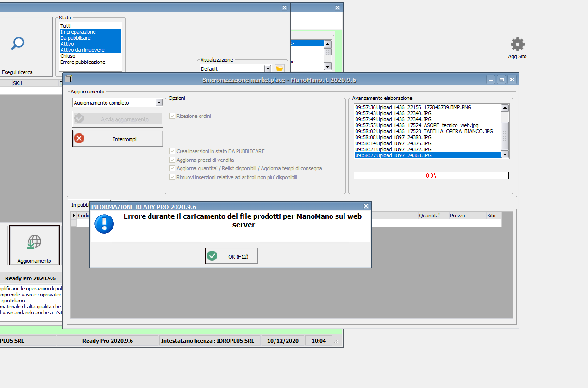588x388 pixels.
Task: Click the disabled Avvia aggiornamento button
Action: tap(118, 119)
